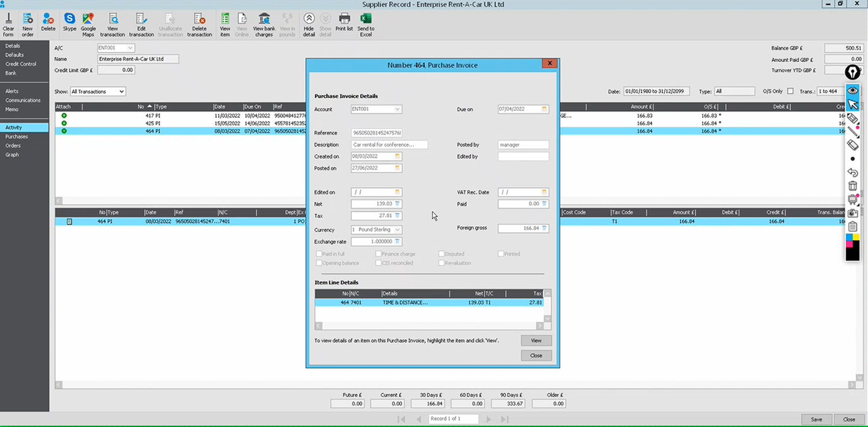
Task: Click the Hide detail toolbar icon
Action: point(309,25)
